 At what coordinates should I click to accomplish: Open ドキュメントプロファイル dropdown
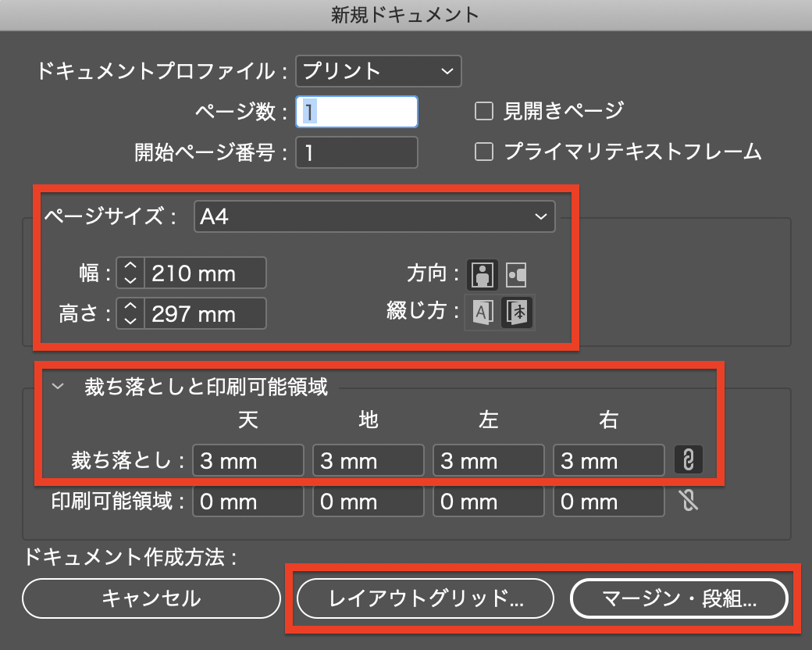[378, 71]
